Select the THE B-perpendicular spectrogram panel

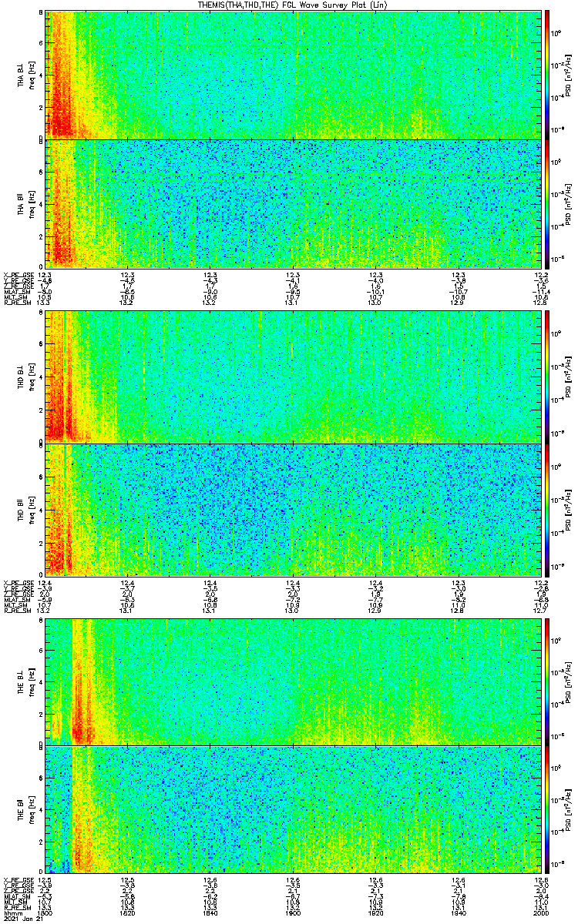(293, 682)
